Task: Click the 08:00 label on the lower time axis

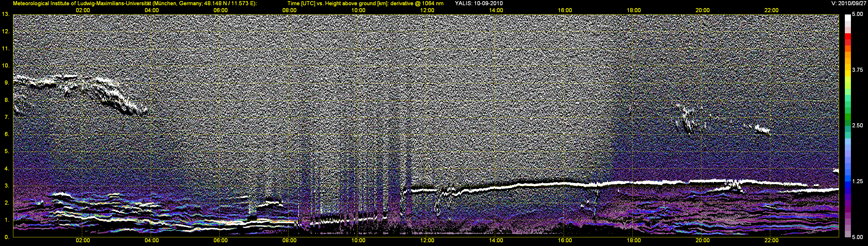Action: pos(289,240)
